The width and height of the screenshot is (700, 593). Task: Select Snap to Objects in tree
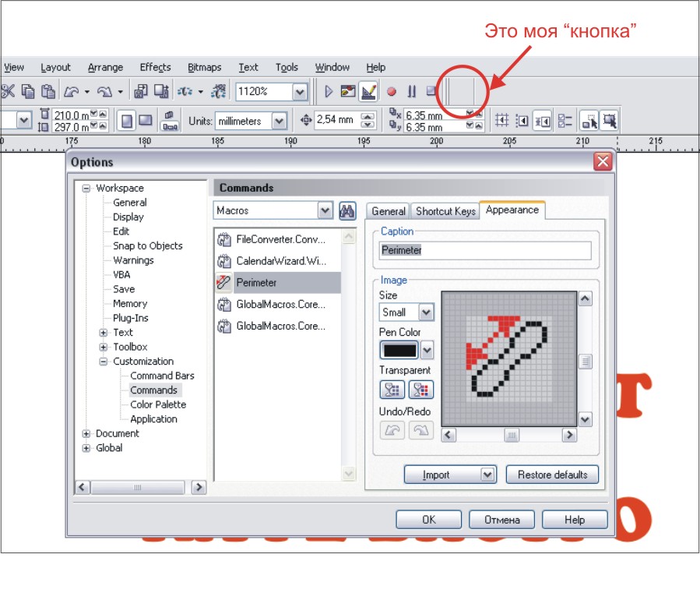coord(148,245)
